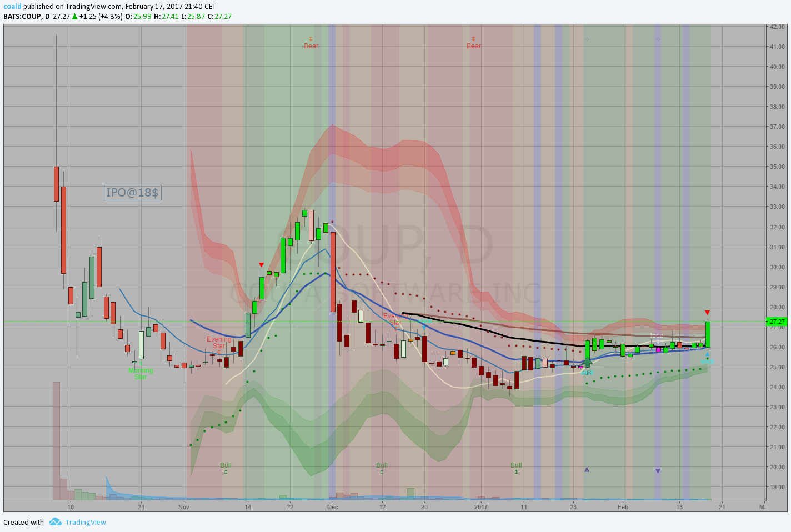Click the TradingView cloud logo icon
The width and height of the screenshot is (791, 532).
(x=55, y=522)
